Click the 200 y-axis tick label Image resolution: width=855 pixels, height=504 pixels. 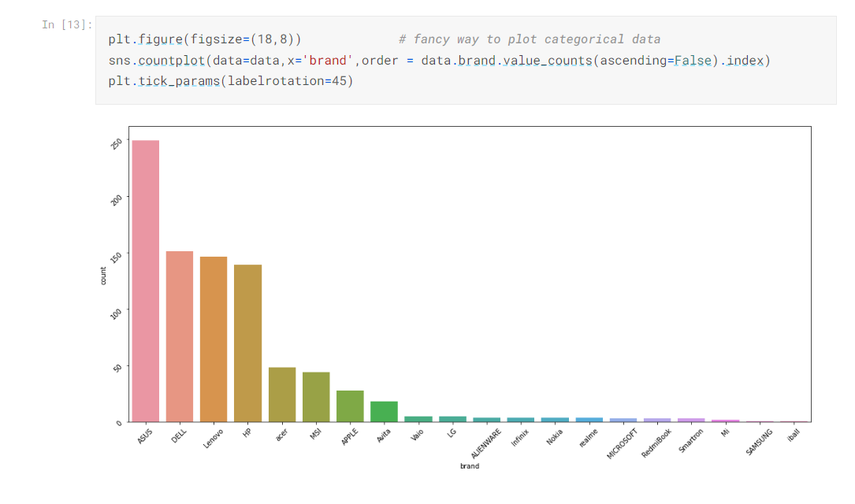116,200
